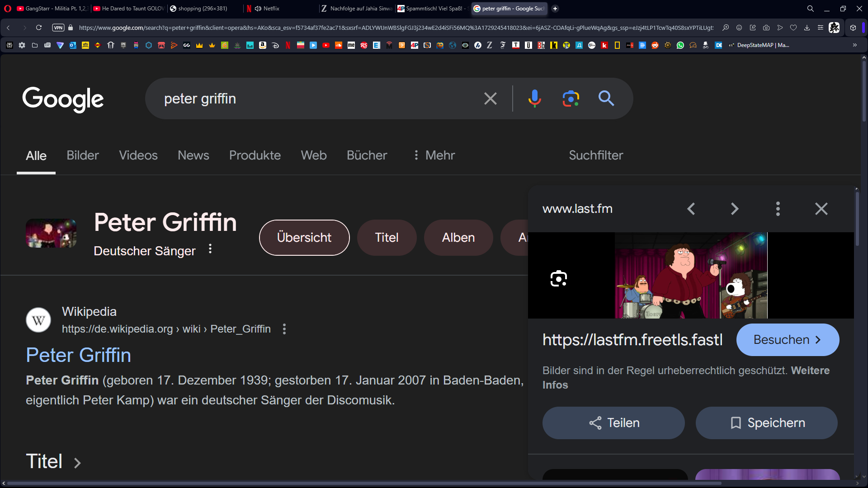The image size is (868, 488).
Task: Click the Peter Griffin cartoon image preview
Action: pyautogui.click(x=691, y=276)
